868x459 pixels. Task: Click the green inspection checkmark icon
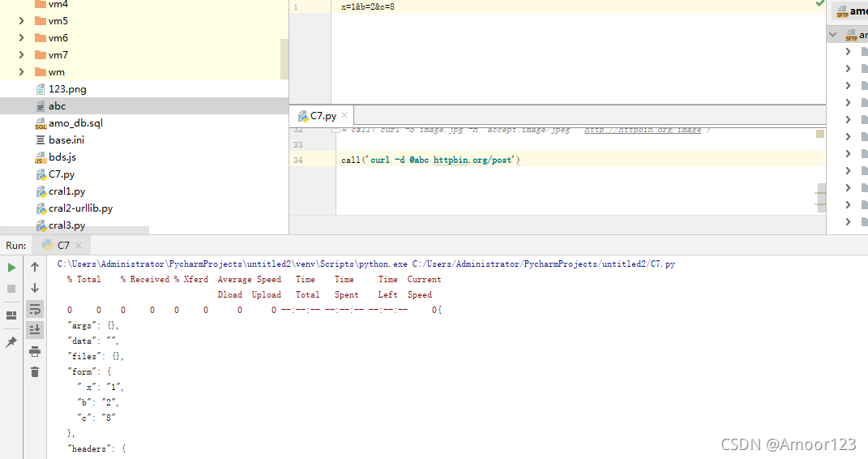pyautogui.click(x=820, y=4)
